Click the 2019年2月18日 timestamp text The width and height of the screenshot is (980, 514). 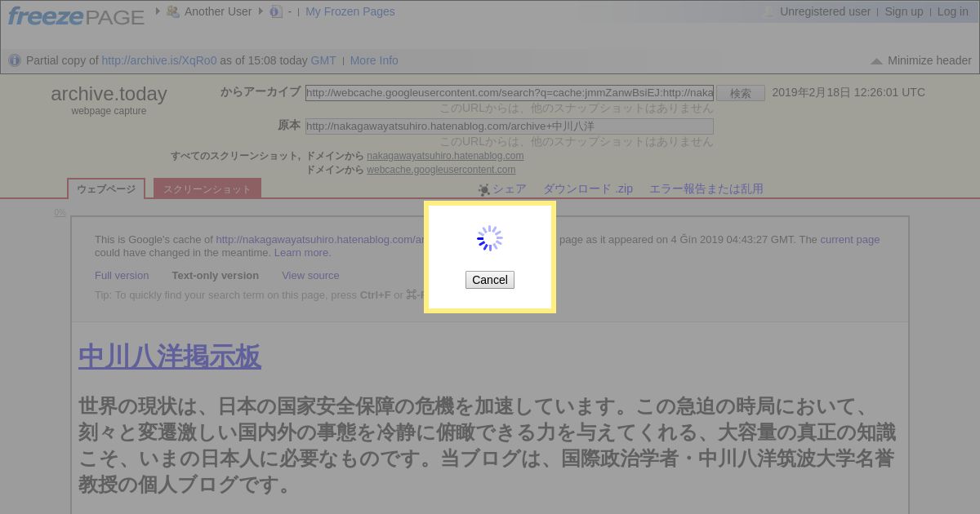point(849,92)
